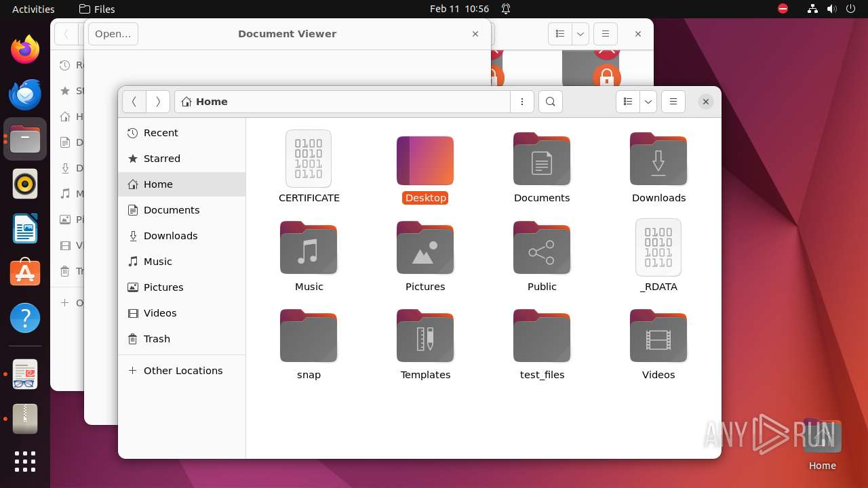Launch Firefox from the dock
This screenshot has width=868, height=488.
25,49
